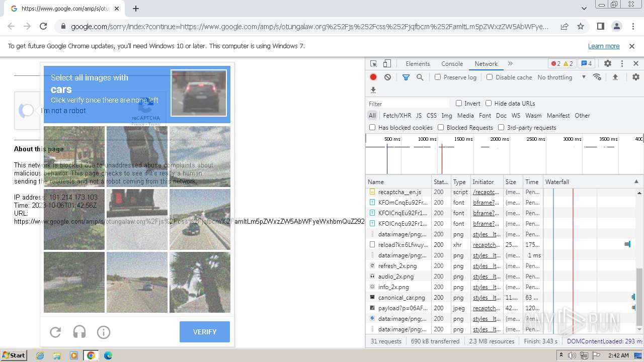The image size is (644, 362).
Task: Share this page icon
Action: [x=565, y=26]
